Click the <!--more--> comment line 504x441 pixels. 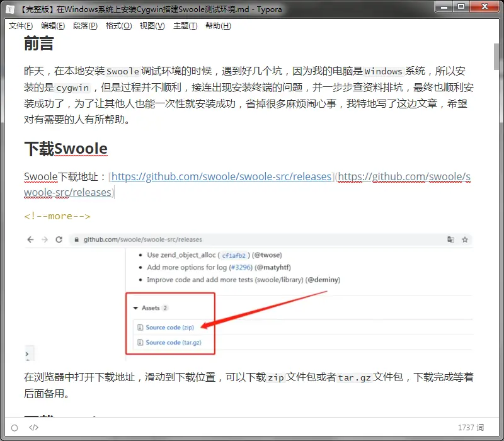(x=57, y=216)
